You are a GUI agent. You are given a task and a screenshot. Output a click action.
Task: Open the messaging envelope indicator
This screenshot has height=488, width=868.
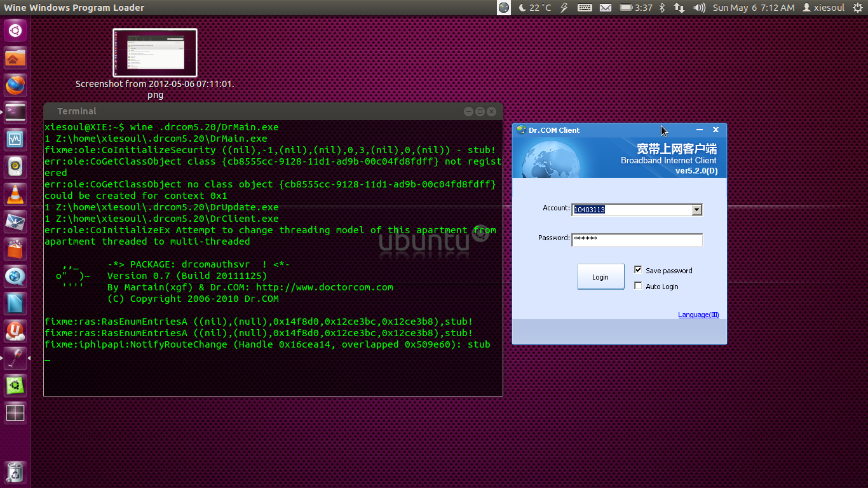tap(606, 8)
